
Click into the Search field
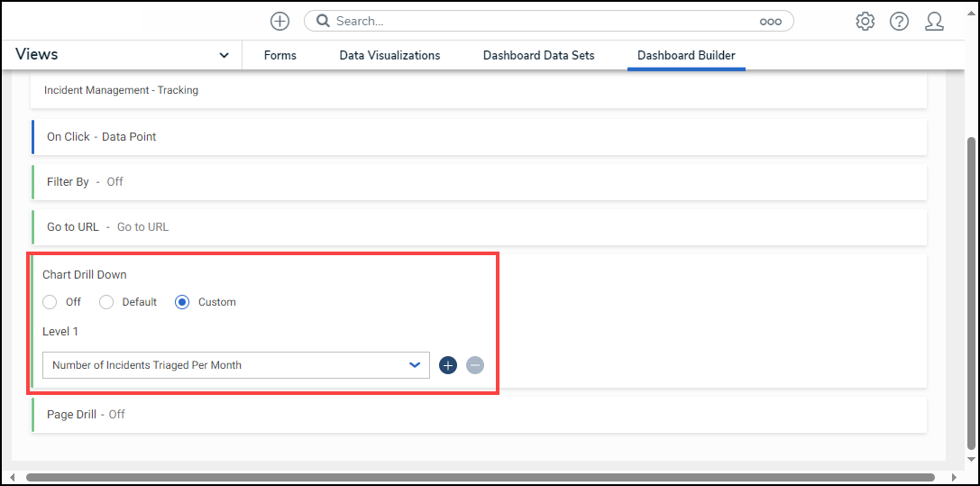(x=549, y=22)
